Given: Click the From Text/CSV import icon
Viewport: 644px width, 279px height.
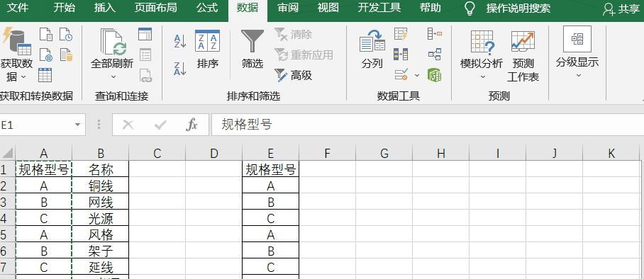Looking at the screenshot, I should click(46, 35).
